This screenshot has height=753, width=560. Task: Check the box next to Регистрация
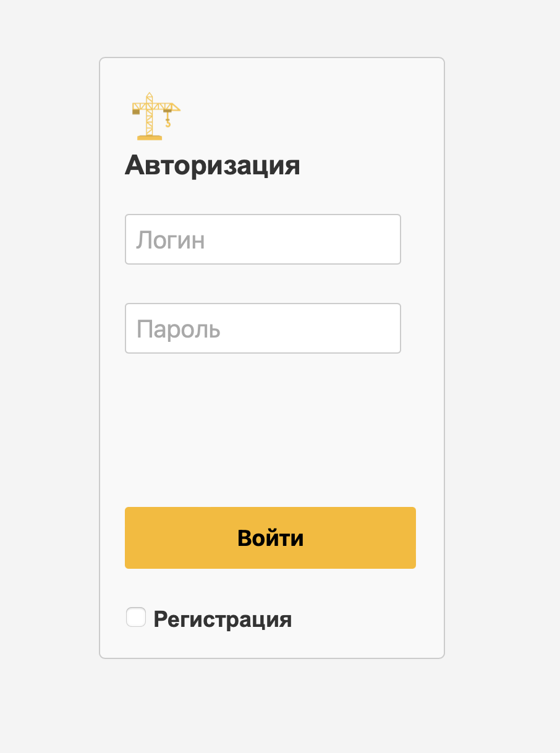coord(136,617)
